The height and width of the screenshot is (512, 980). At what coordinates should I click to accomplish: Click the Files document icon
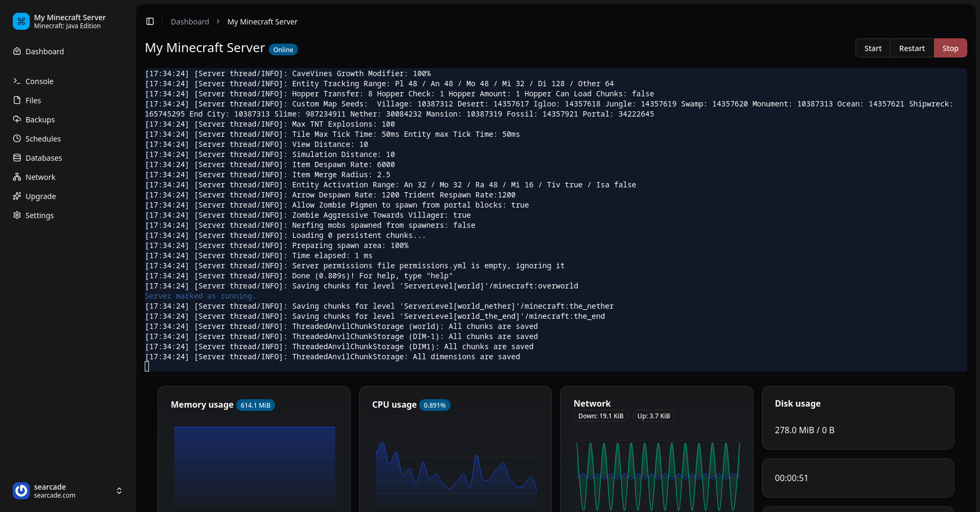[x=17, y=100]
